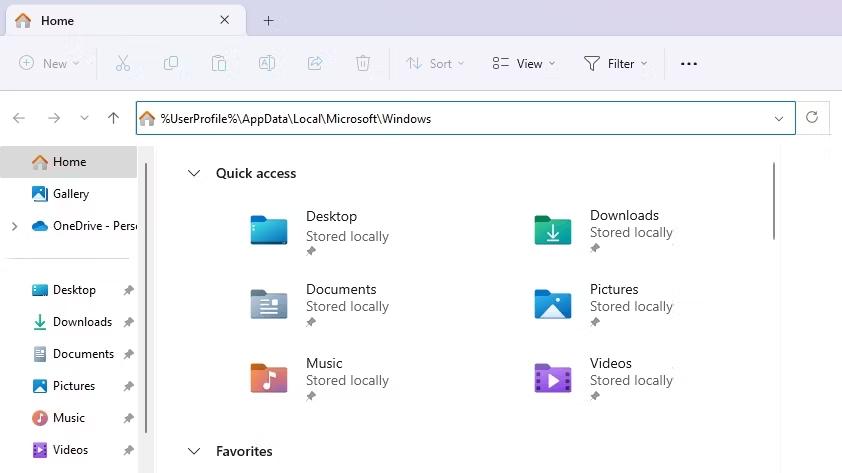Image resolution: width=842 pixels, height=473 pixels.
Task: Collapse the Quick access section
Action: [x=194, y=173]
